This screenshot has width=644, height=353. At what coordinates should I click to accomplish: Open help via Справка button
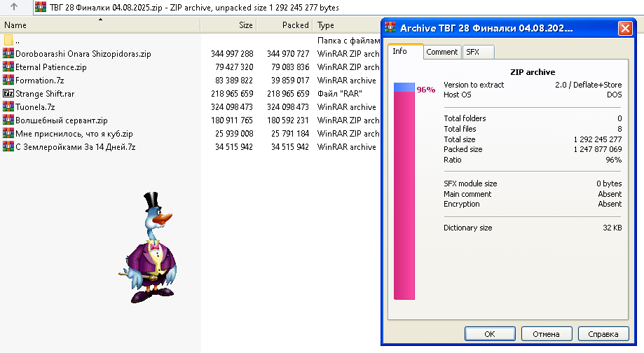pos(603,333)
